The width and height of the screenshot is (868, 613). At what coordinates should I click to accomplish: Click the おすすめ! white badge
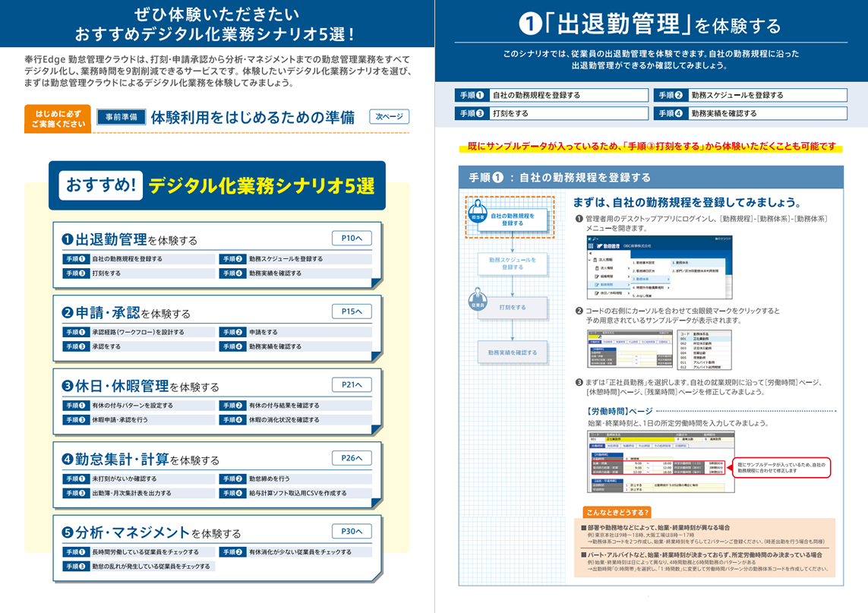pyautogui.click(x=101, y=185)
